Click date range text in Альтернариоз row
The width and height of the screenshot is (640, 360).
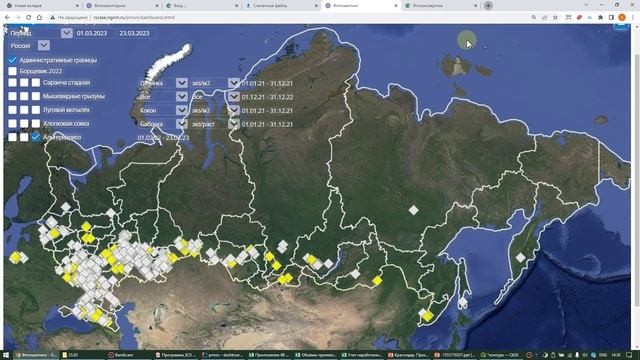click(163, 138)
